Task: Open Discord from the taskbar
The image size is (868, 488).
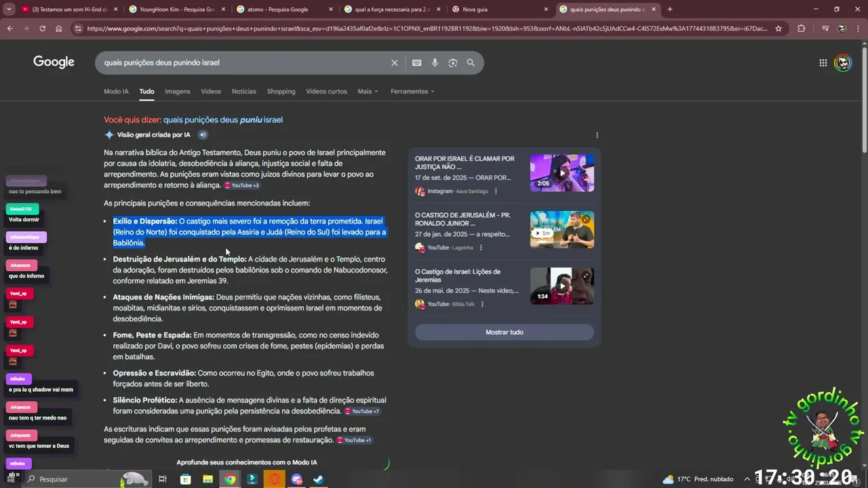Action: click(x=296, y=479)
